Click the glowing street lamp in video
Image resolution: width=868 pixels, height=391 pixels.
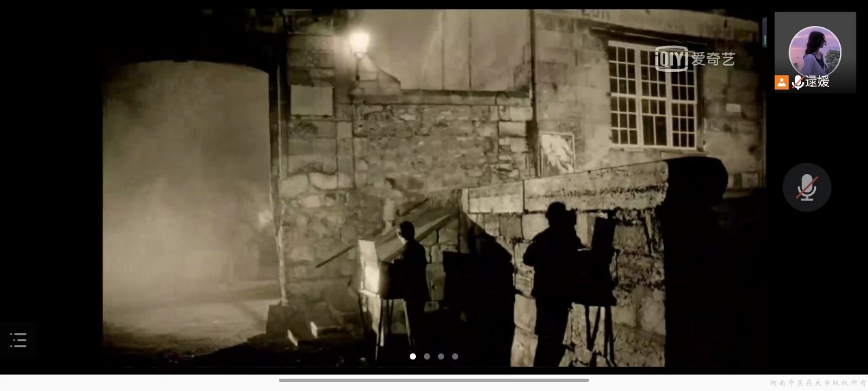click(359, 44)
